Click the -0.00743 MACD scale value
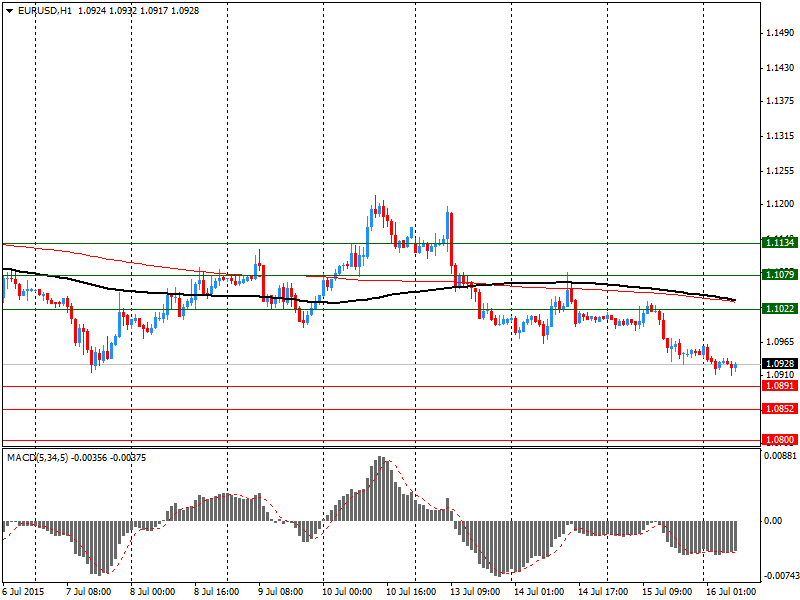This screenshot has height=600, width=800. [780, 576]
